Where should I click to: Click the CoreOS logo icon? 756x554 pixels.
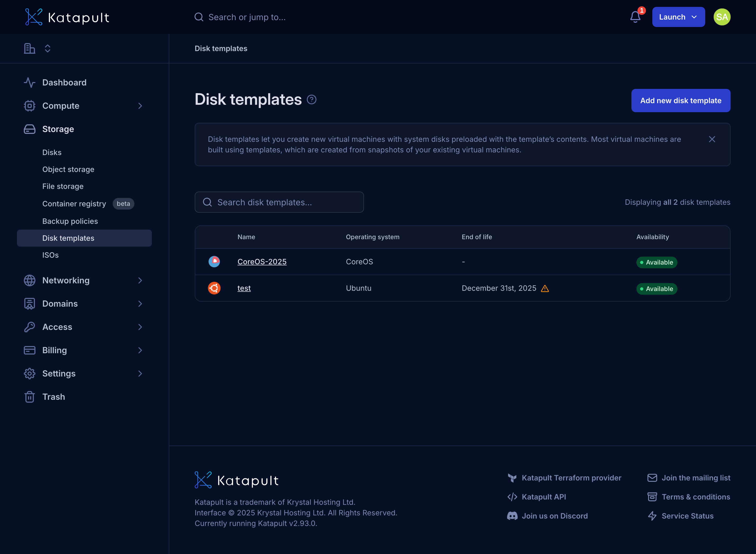click(x=214, y=262)
